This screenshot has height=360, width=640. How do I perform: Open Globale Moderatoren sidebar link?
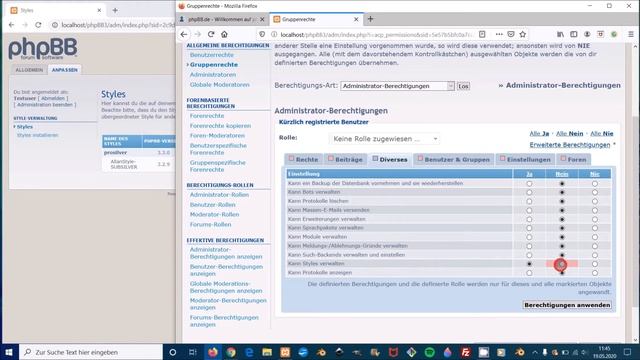coord(219,84)
